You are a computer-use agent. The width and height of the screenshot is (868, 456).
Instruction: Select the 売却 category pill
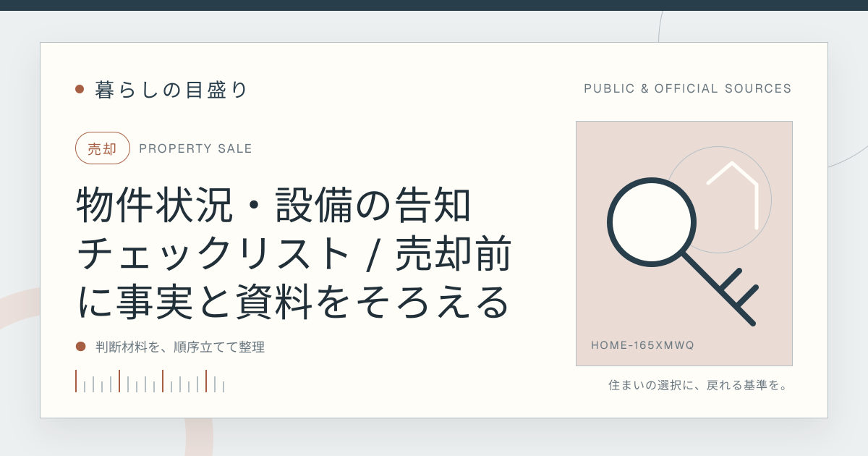point(103,148)
